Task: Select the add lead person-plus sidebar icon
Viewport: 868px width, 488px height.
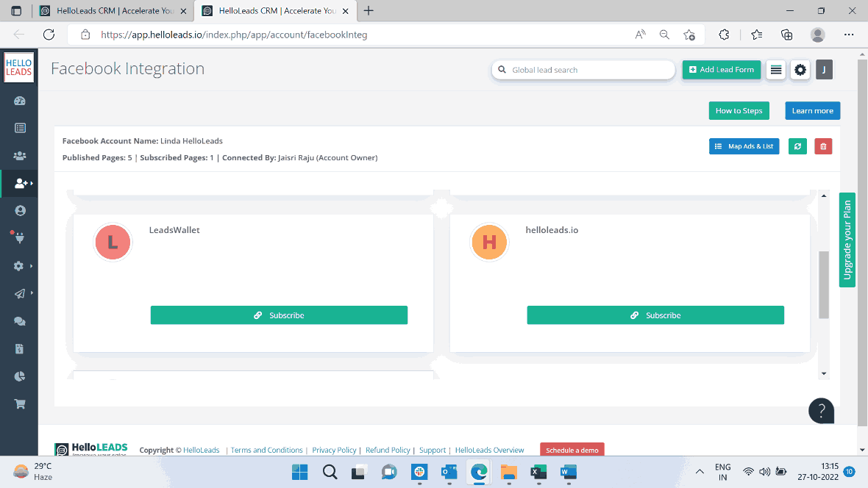Action: point(21,183)
